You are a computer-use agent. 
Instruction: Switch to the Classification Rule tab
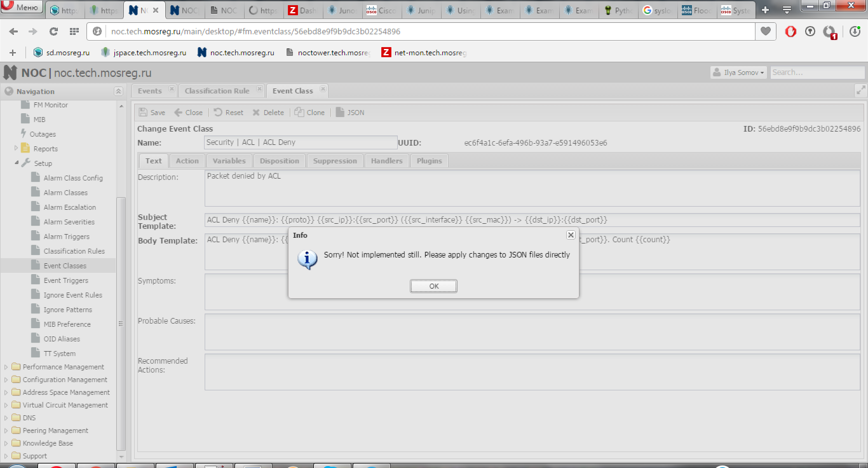pyautogui.click(x=217, y=91)
